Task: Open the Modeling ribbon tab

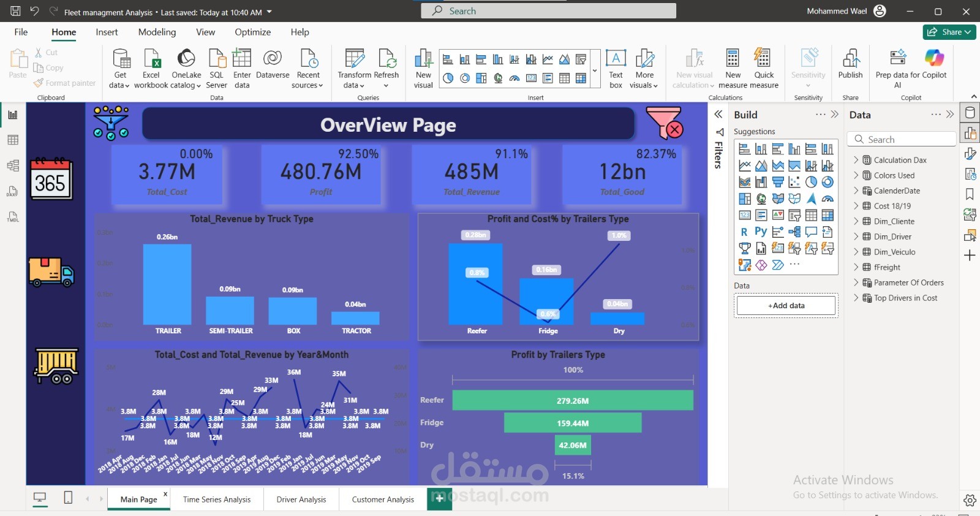Action: [157, 32]
